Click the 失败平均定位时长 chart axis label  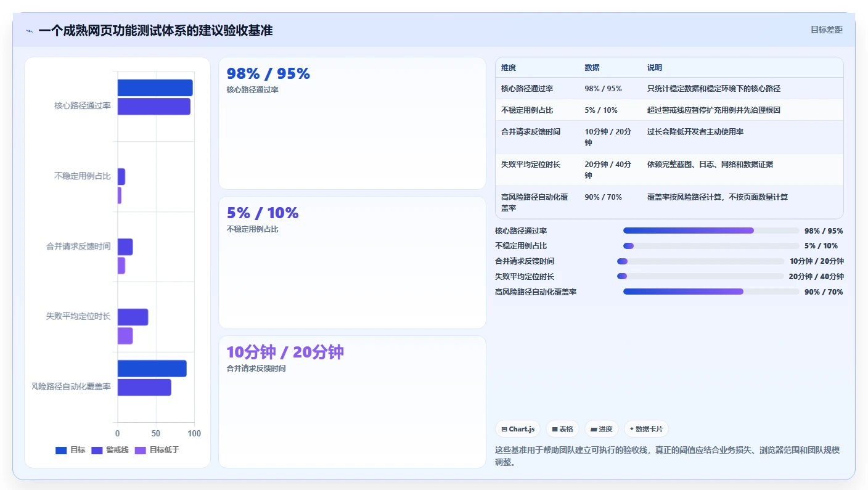[78, 316]
